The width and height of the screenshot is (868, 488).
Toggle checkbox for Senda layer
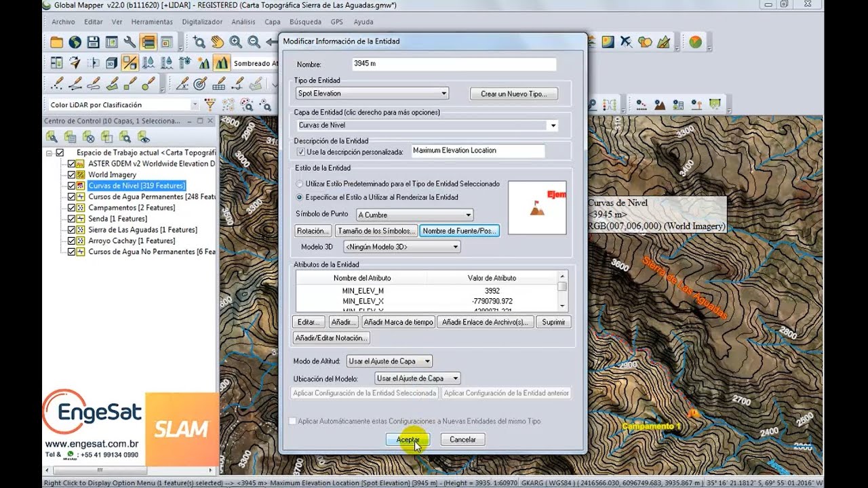(71, 219)
